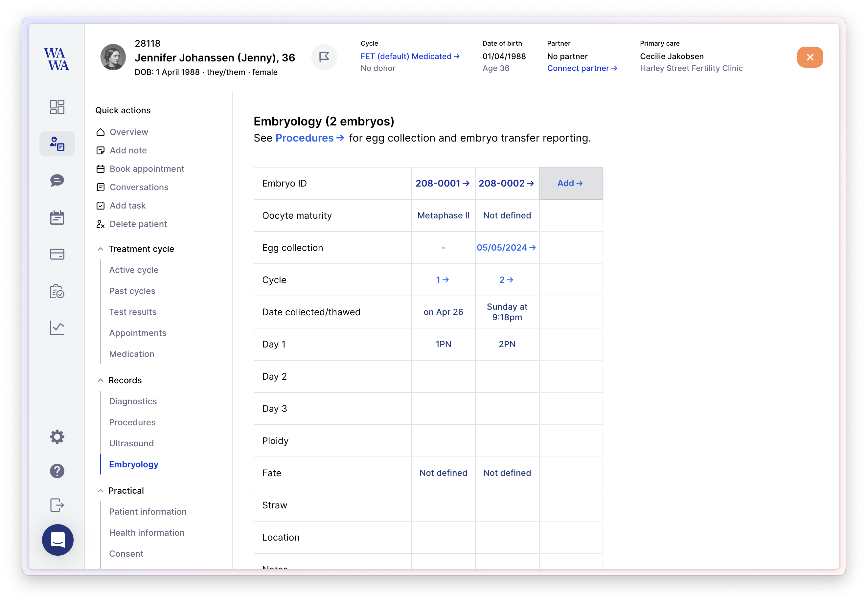Click Add embryo column button

click(570, 183)
